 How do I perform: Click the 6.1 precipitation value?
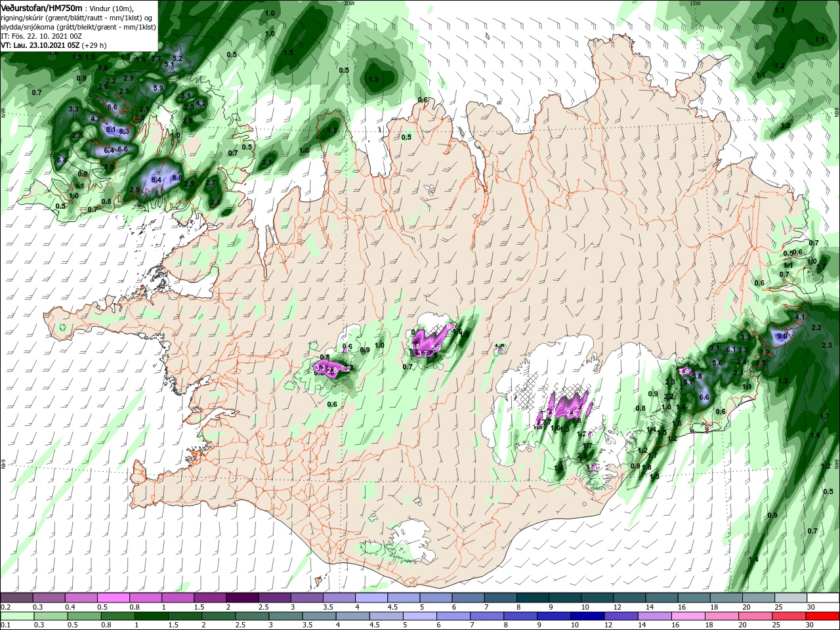pyautogui.click(x=732, y=350)
